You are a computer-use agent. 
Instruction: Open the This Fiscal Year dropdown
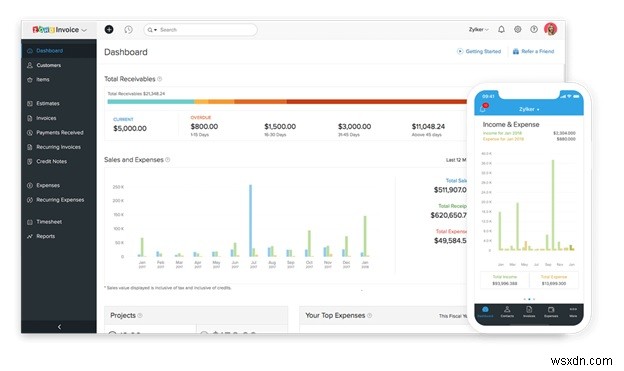point(453,316)
